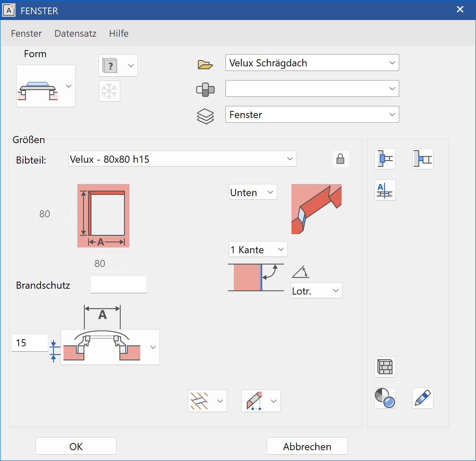Open the Hilfe menu

(x=119, y=33)
